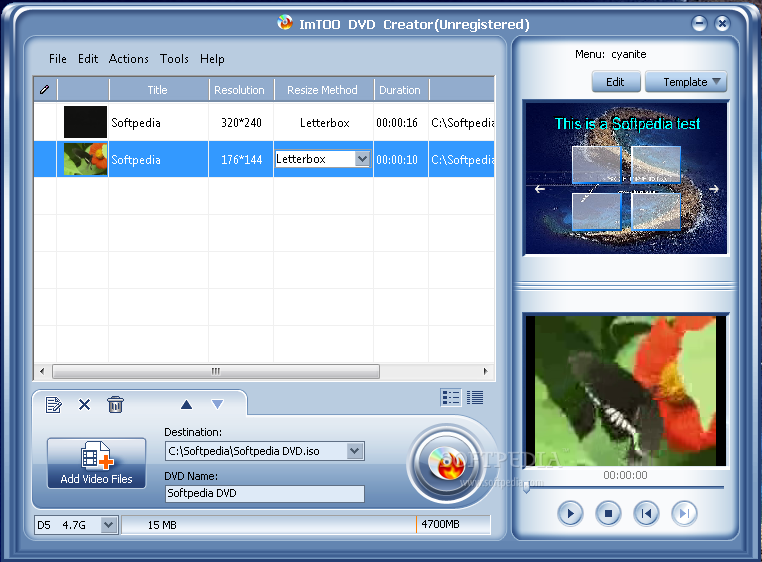
Task: Open the Help menu
Action: [x=212, y=59]
